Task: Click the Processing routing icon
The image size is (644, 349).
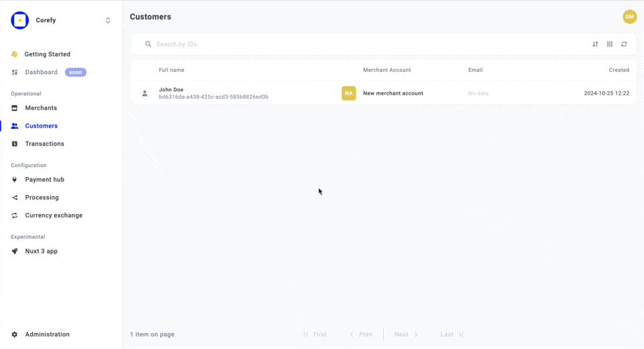Action: (14, 198)
